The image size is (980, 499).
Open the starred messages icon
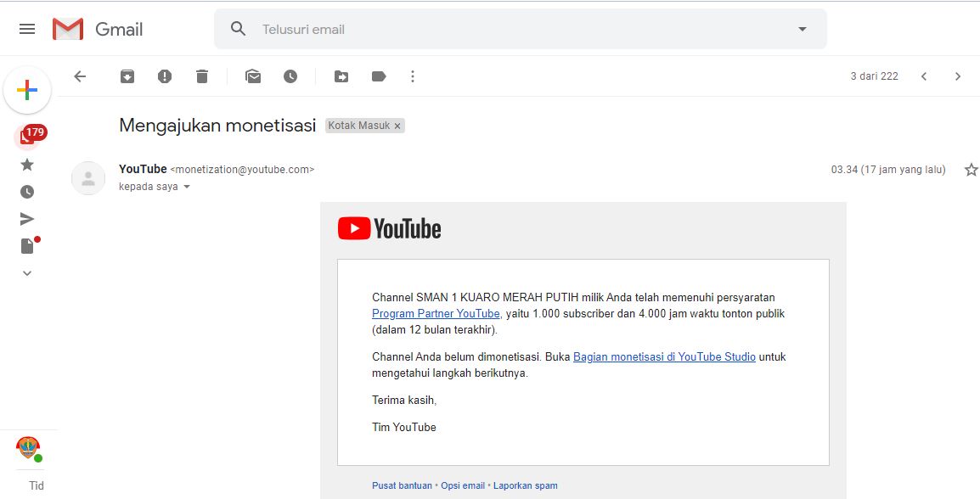(x=27, y=165)
